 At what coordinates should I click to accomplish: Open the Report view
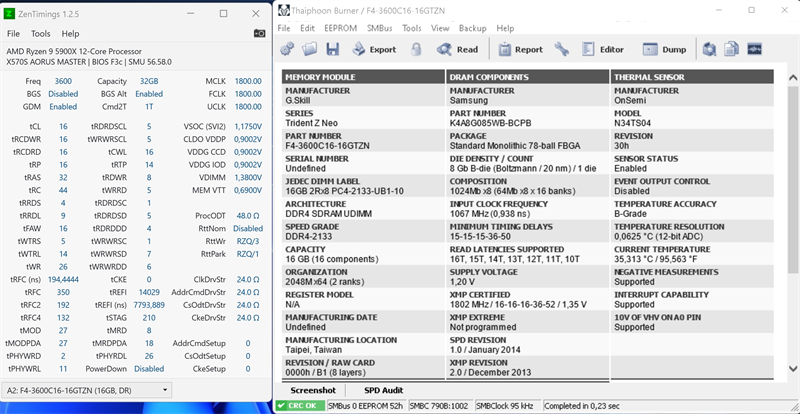(519, 49)
